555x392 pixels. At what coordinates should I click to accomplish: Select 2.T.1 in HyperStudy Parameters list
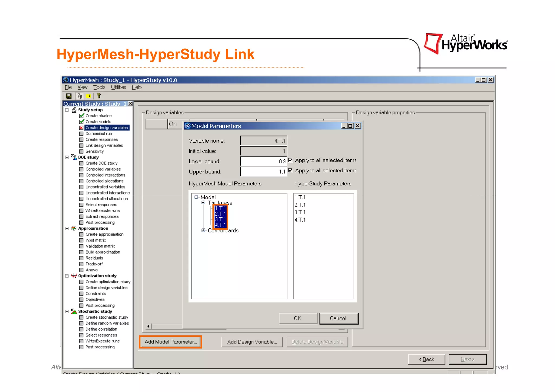[300, 205]
